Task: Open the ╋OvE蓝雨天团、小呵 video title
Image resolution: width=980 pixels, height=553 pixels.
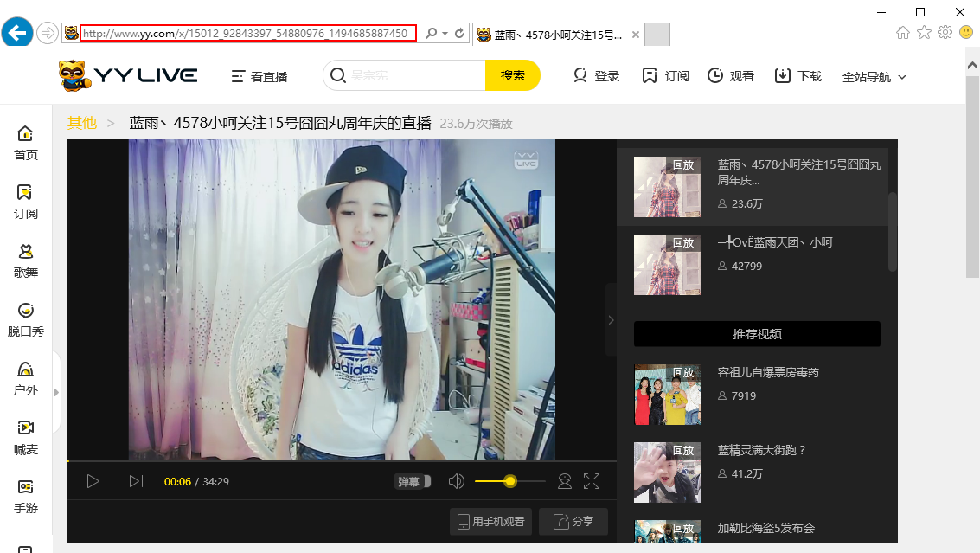Action: 775,242
